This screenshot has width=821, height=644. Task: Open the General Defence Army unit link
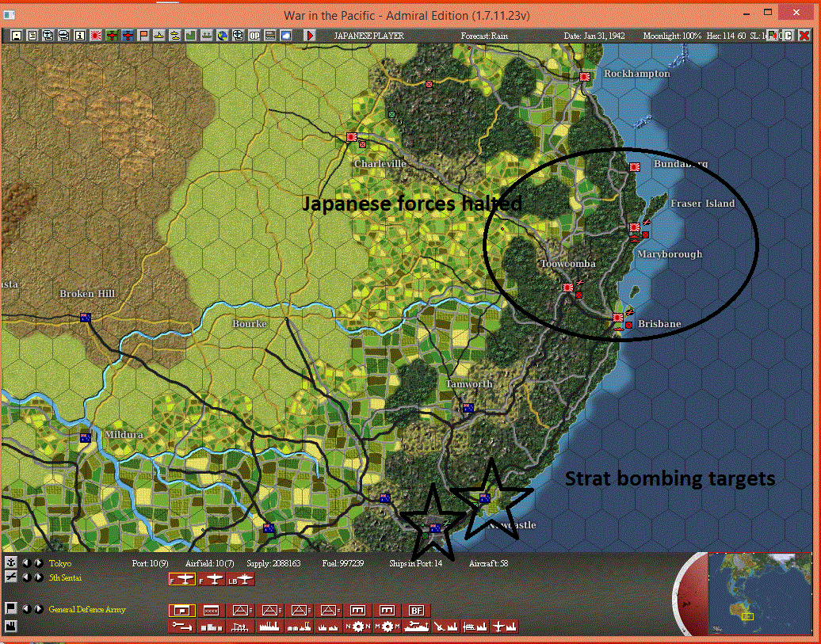[87, 609]
